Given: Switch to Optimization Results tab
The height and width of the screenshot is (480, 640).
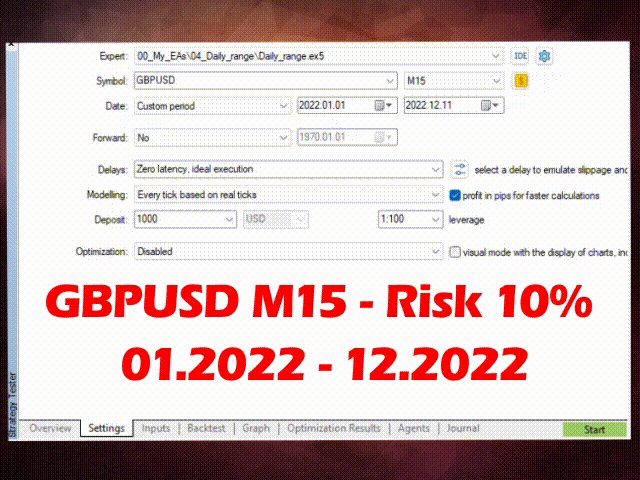Looking at the screenshot, I should point(333,428).
